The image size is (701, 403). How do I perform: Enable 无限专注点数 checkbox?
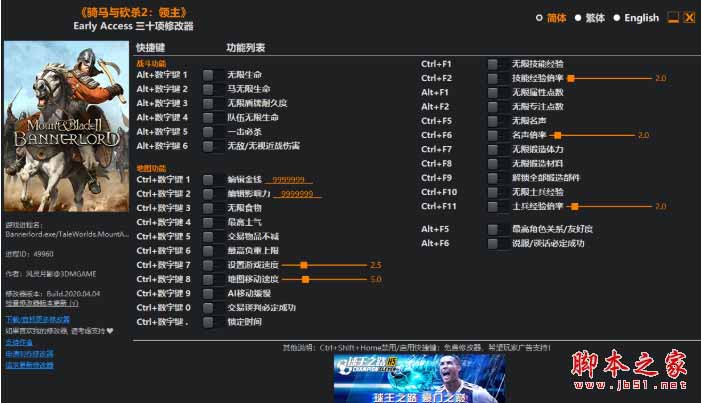(x=492, y=107)
